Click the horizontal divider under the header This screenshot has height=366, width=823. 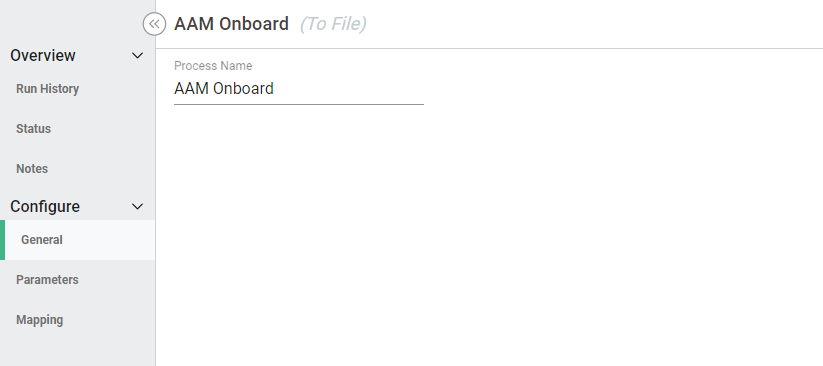tap(489, 48)
